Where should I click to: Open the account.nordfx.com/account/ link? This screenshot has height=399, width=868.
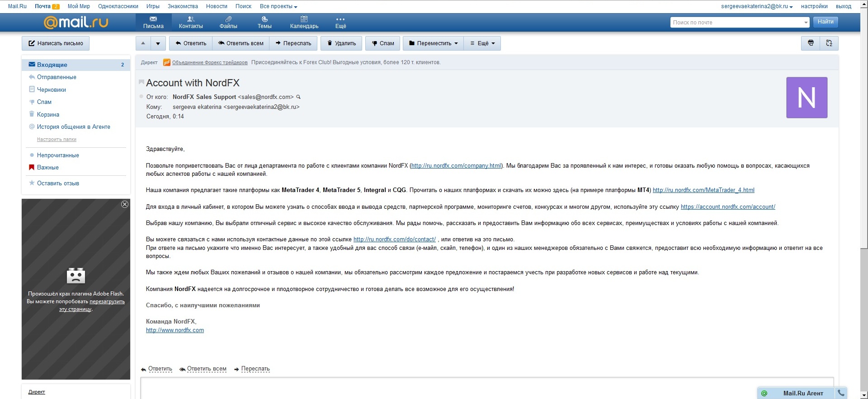pyautogui.click(x=728, y=207)
